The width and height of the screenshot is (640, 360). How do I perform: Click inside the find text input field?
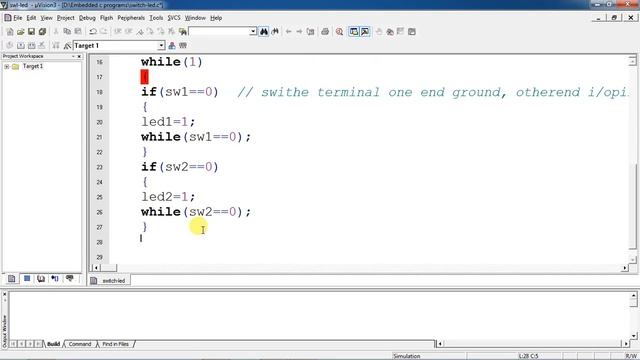coord(219,31)
